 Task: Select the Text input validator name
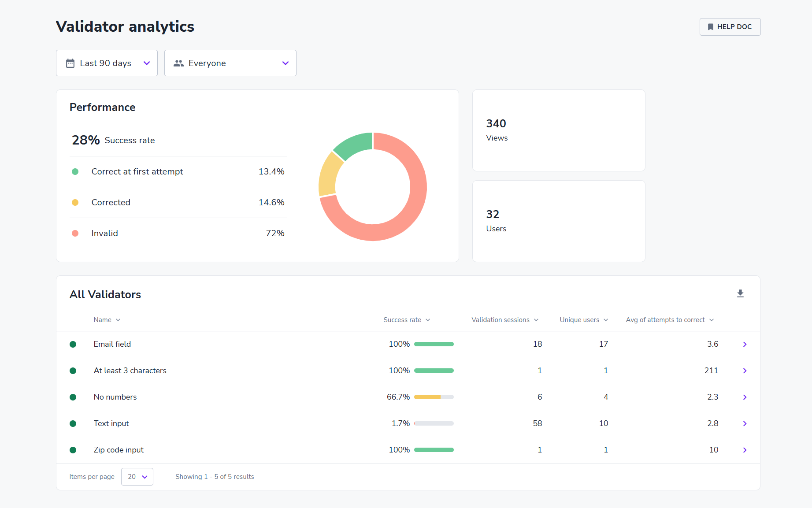(111, 423)
